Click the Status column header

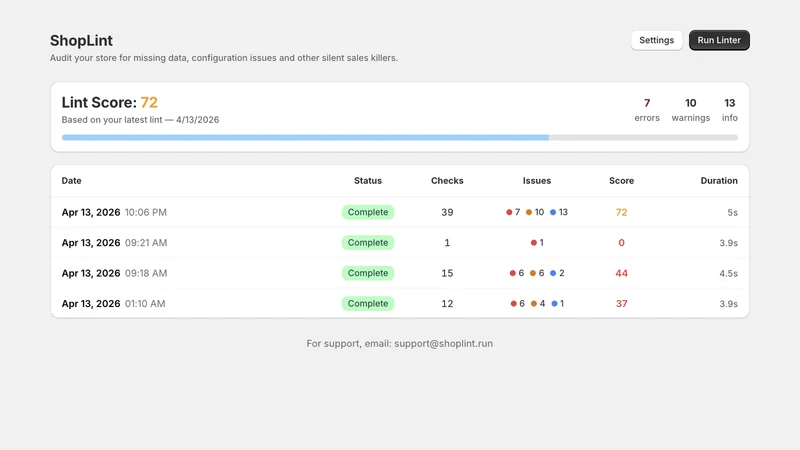pos(368,181)
